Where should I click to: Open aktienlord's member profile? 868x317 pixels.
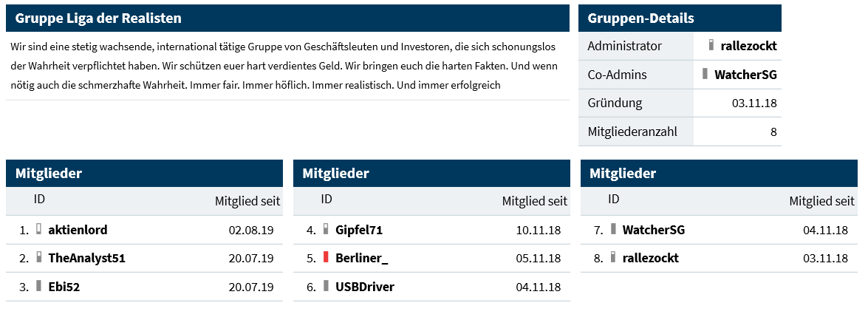coord(78,230)
